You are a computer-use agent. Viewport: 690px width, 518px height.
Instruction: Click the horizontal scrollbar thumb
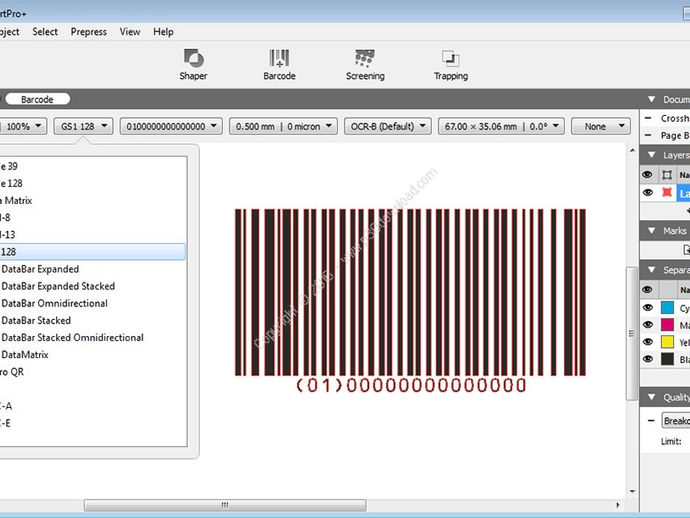(x=225, y=505)
